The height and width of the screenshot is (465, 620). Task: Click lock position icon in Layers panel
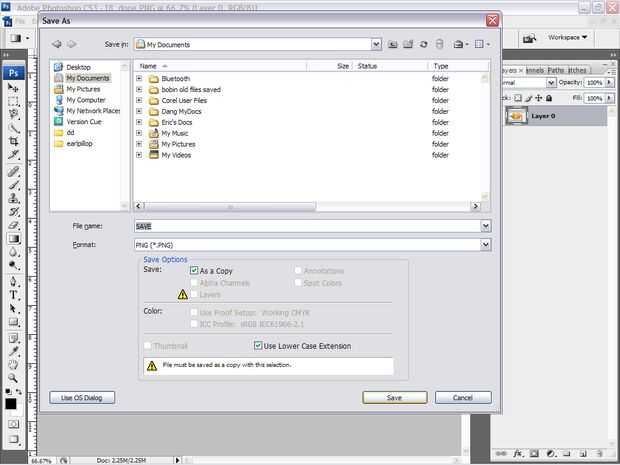click(539, 98)
